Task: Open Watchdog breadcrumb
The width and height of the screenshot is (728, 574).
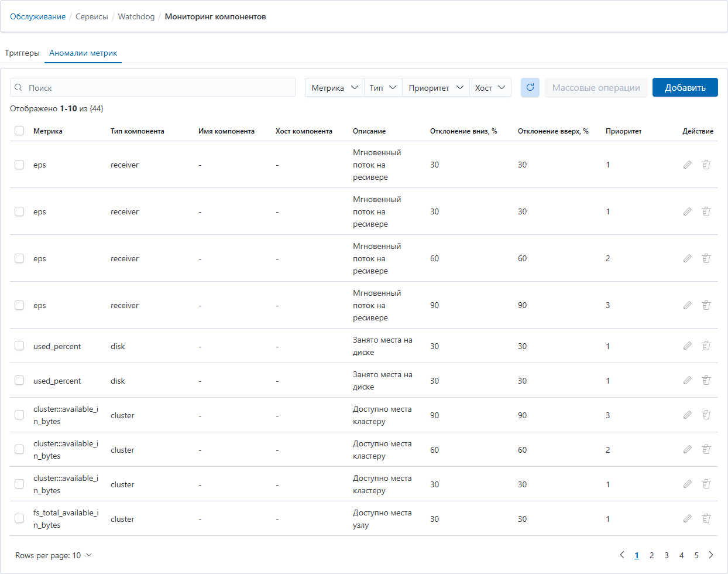Action: [136, 16]
